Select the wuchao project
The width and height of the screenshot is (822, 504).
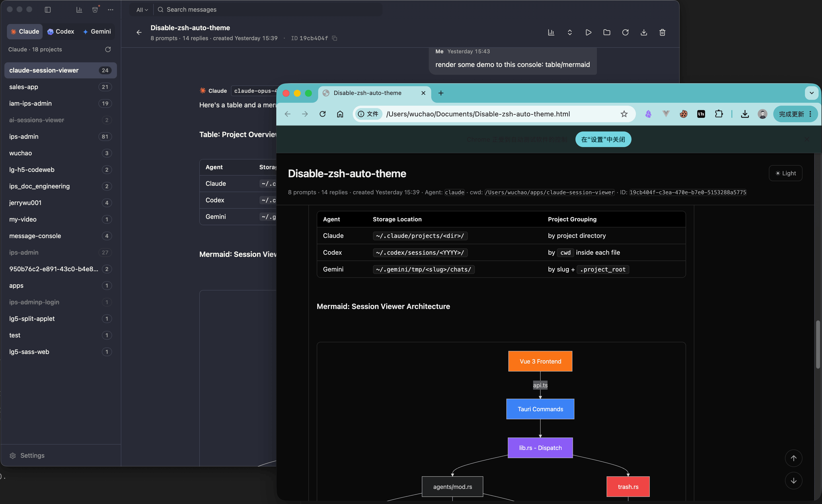click(60, 153)
